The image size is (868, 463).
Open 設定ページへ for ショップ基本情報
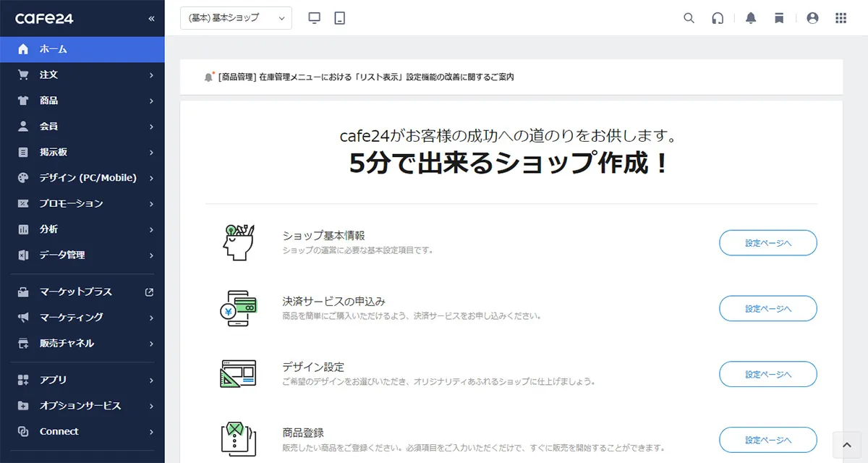(767, 243)
